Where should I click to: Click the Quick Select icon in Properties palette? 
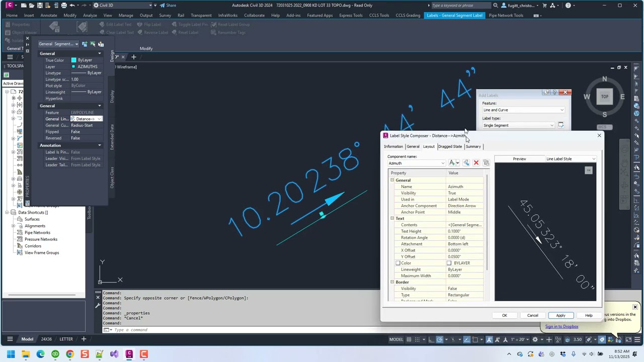(x=101, y=44)
